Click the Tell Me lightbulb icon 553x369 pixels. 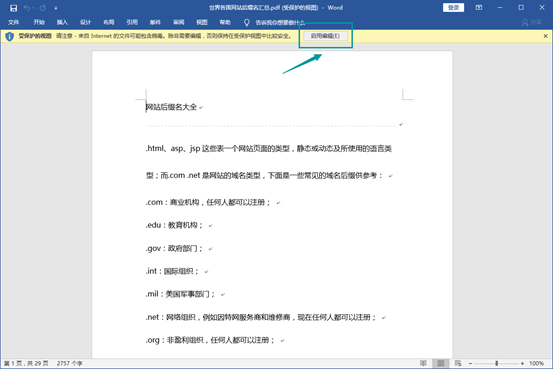pos(247,23)
